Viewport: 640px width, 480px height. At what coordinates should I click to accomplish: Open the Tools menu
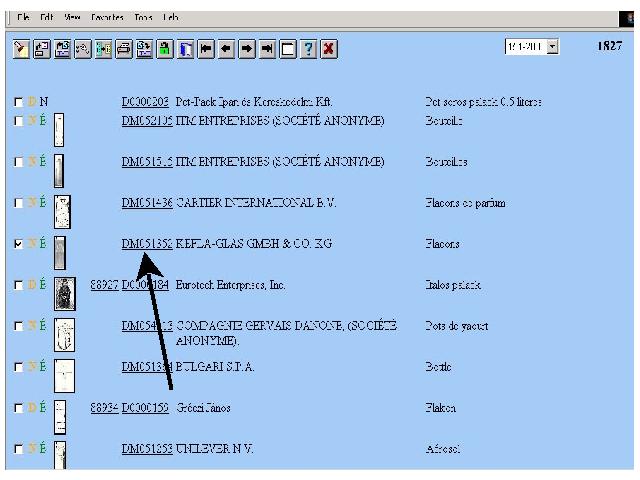143,17
